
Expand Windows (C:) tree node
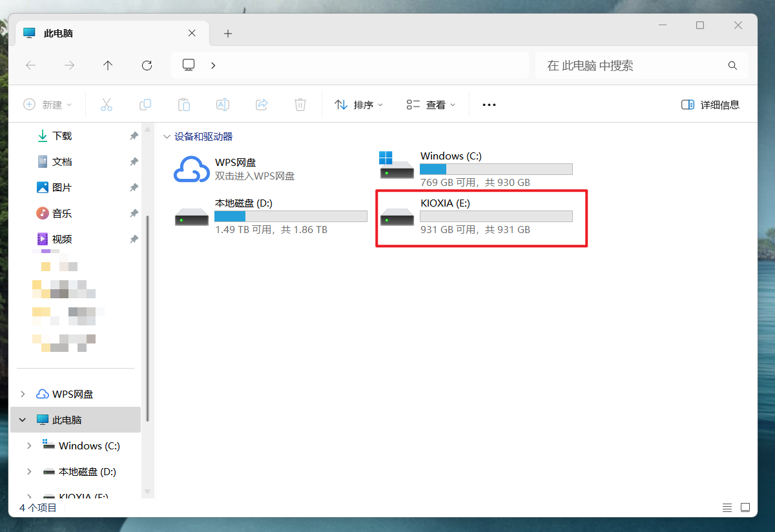29,445
